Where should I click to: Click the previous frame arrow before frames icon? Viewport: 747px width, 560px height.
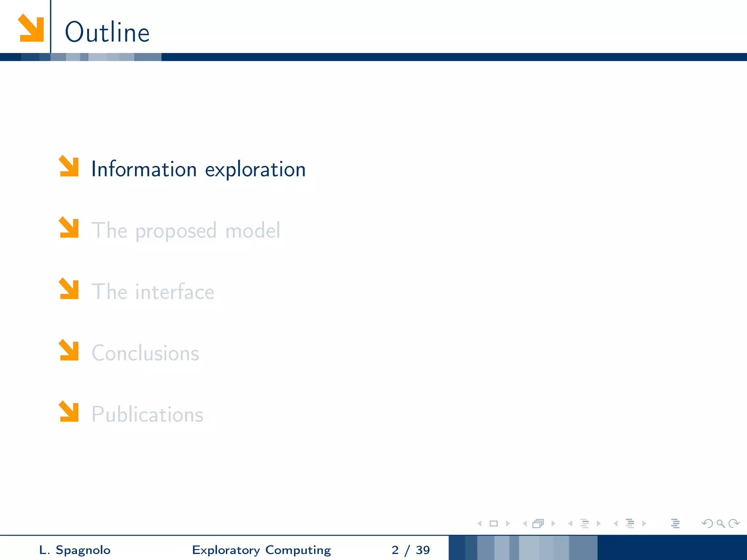coord(525,524)
